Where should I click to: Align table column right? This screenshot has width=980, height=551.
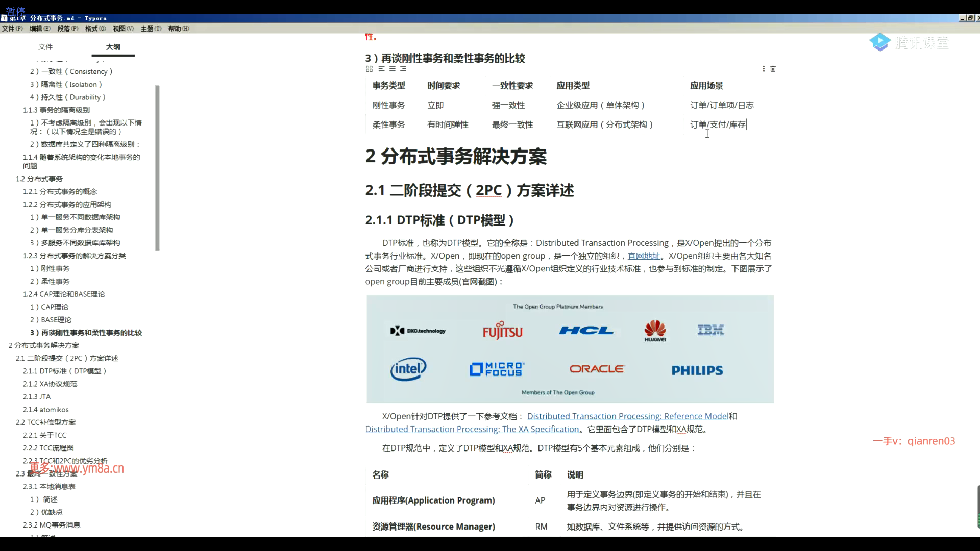point(403,69)
